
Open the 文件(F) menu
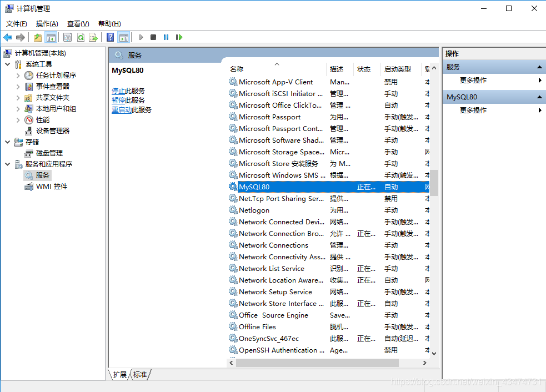[16, 24]
